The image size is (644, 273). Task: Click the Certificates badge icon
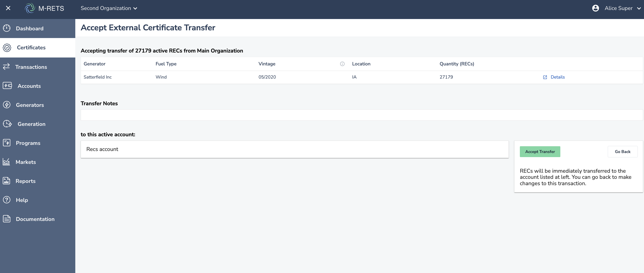click(x=7, y=48)
